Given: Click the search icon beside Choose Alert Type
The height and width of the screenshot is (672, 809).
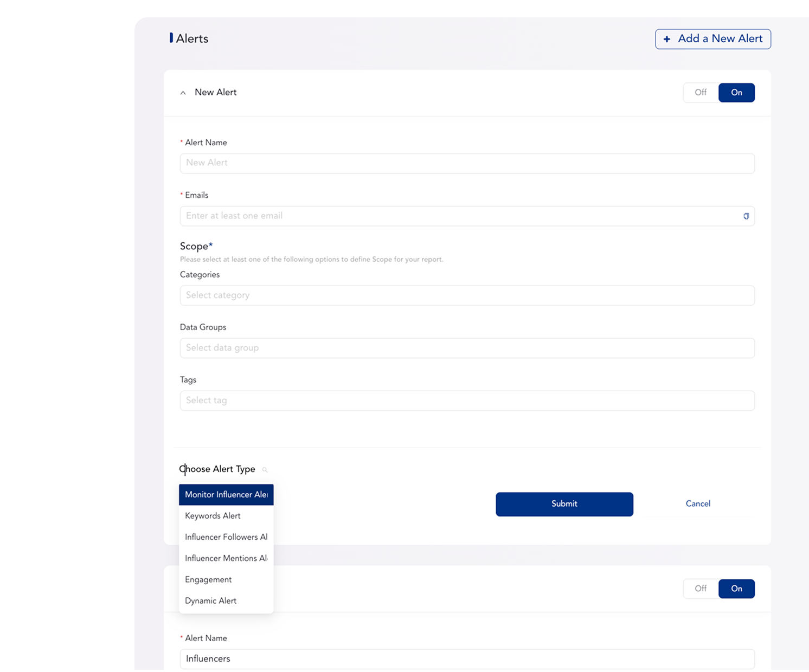Looking at the screenshot, I should 265,470.
